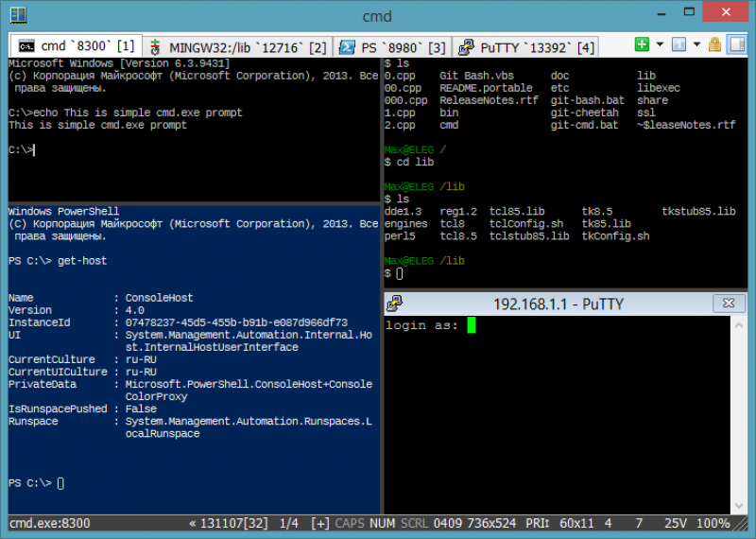Screen dimensions: 756x539
Task: Toggle the console lock padlock icon
Action: point(714,44)
